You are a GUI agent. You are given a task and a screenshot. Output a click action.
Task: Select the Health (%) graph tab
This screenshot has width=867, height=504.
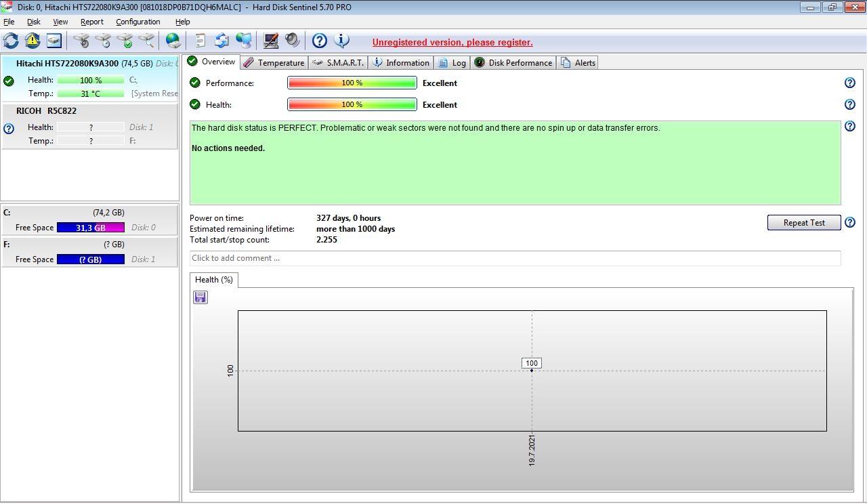click(214, 280)
